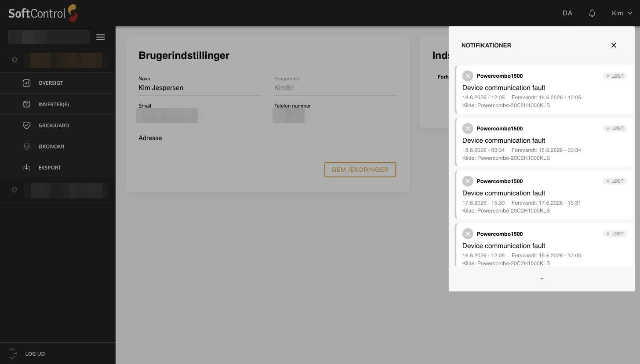Click the Inverter(e) icon

[x=27, y=104]
